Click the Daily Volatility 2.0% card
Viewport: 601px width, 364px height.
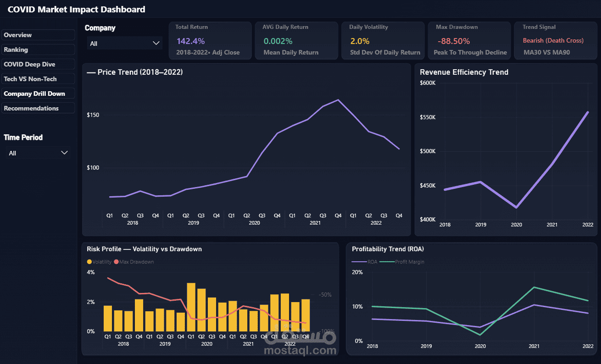tap(383, 41)
